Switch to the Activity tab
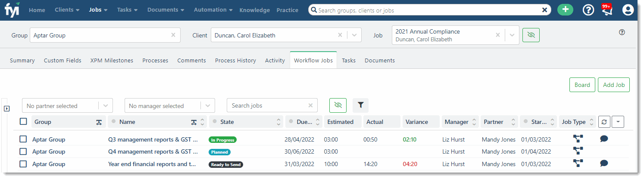The height and width of the screenshot is (179, 644). click(275, 60)
